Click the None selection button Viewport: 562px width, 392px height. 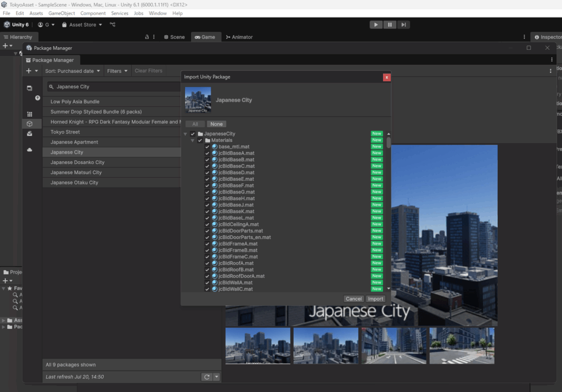pos(216,124)
